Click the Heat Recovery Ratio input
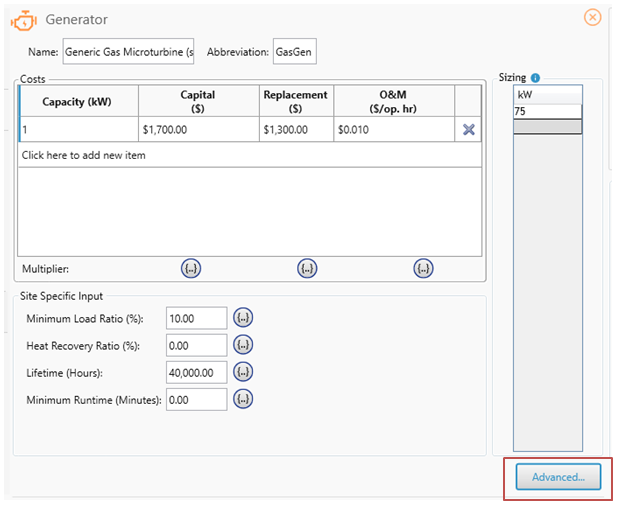Image resolution: width=621 pixels, height=510 pixels. pyautogui.click(x=196, y=345)
